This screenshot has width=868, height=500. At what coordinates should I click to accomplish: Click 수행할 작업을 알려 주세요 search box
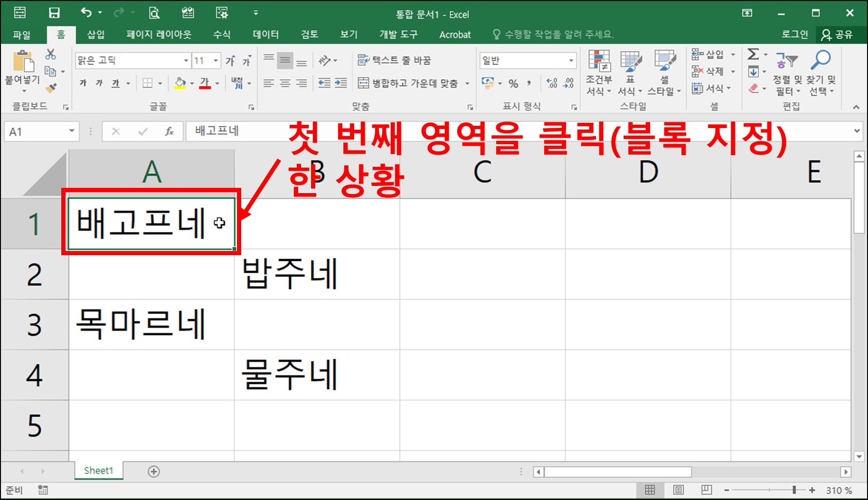(553, 35)
